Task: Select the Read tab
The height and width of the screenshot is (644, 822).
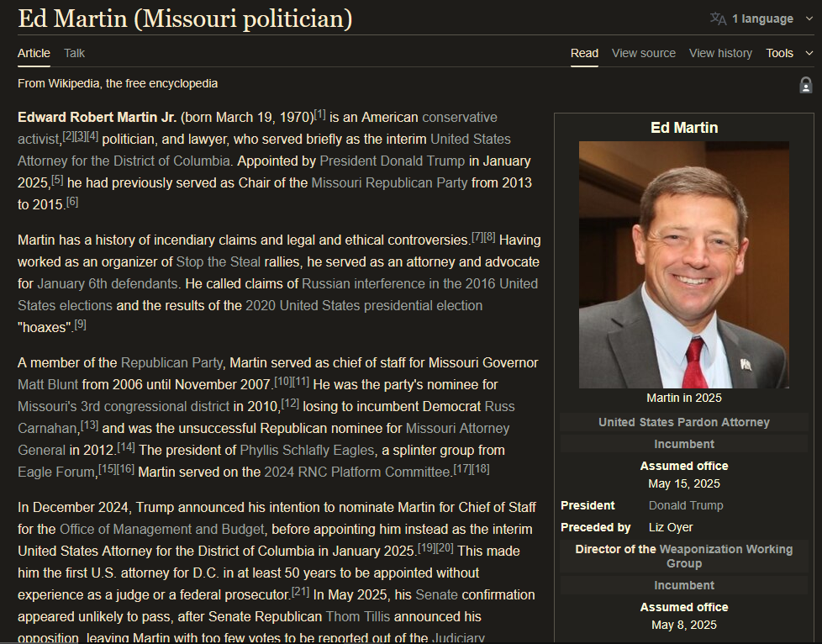Action: 584,53
